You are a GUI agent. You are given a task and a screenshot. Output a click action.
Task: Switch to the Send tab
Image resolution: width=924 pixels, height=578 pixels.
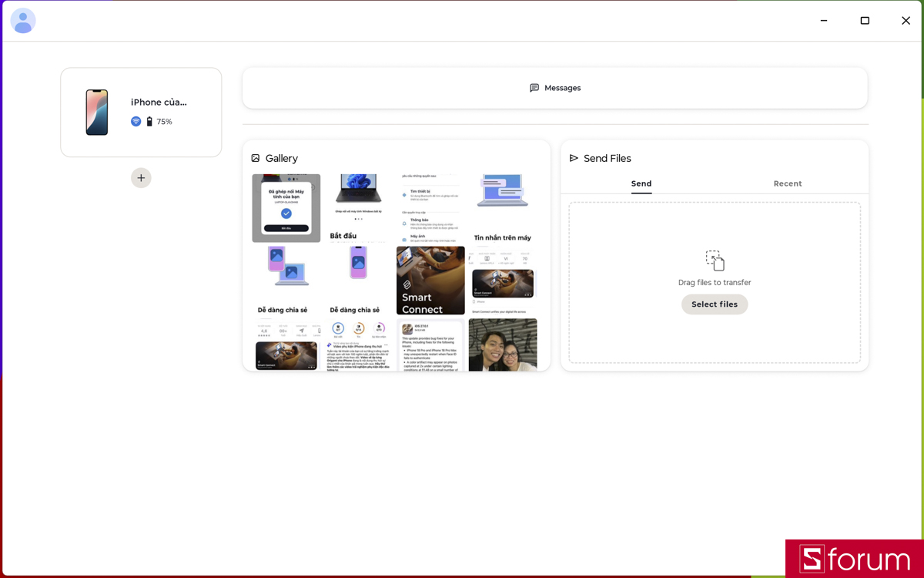tap(641, 183)
